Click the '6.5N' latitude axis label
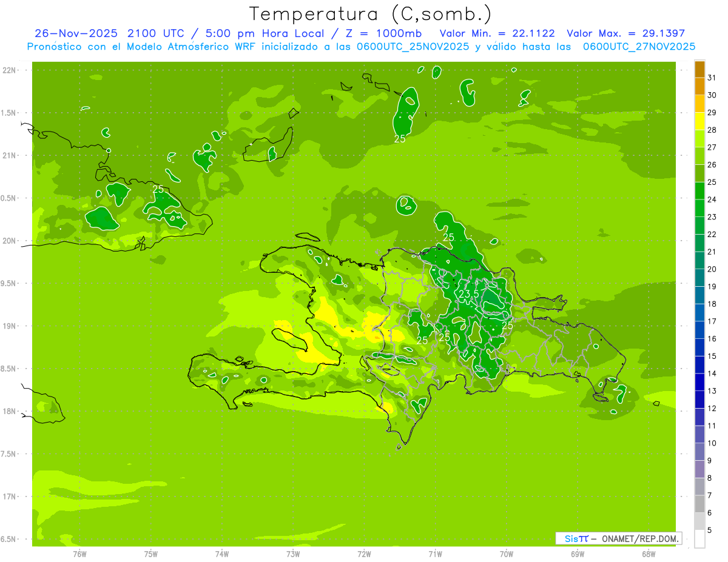Viewport: 728px width, 562px height. click(x=8, y=539)
